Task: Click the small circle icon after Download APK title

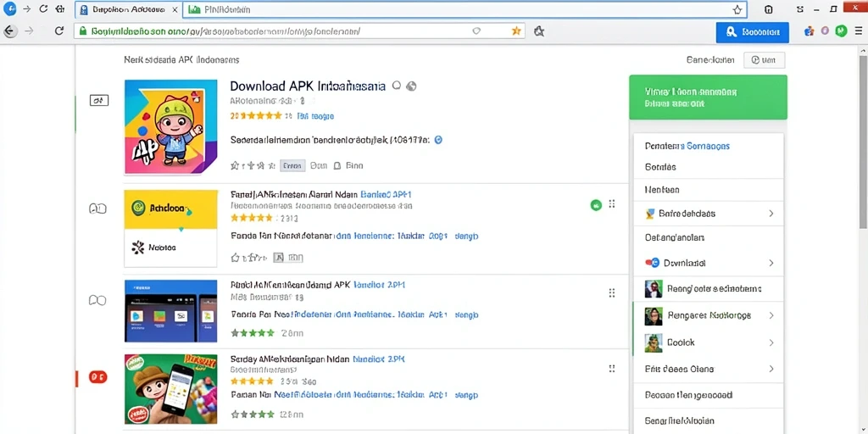Action: 397,86
